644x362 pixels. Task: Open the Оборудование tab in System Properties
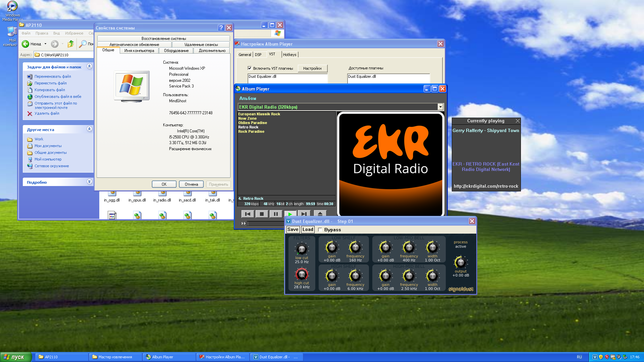(176, 51)
